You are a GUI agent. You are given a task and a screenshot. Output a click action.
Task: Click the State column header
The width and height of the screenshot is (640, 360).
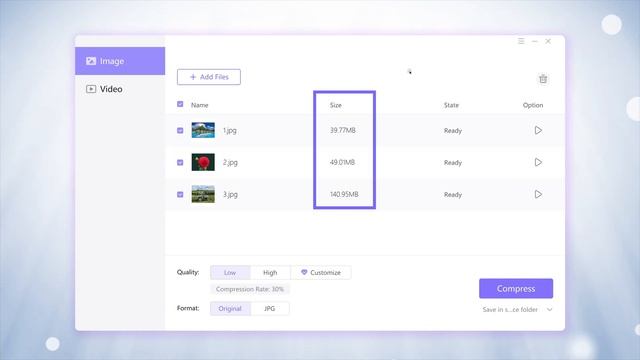tap(451, 105)
